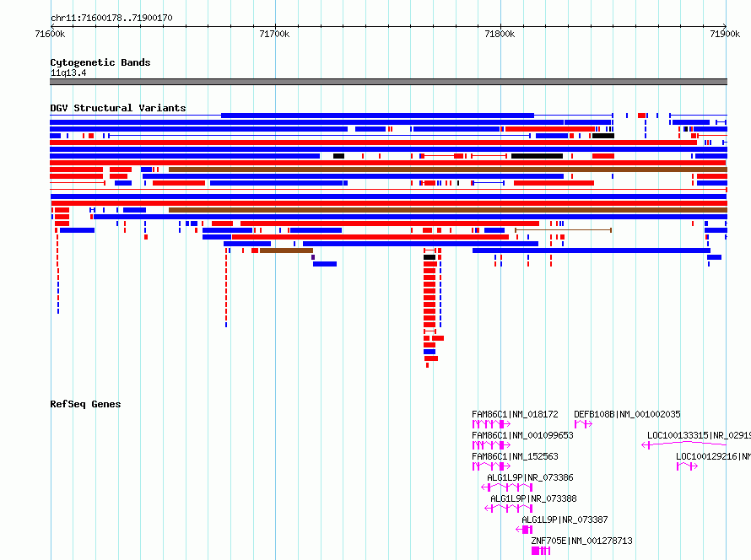Click the 11q13.4 band label
The image size is (751, 560).
[68, 73]
